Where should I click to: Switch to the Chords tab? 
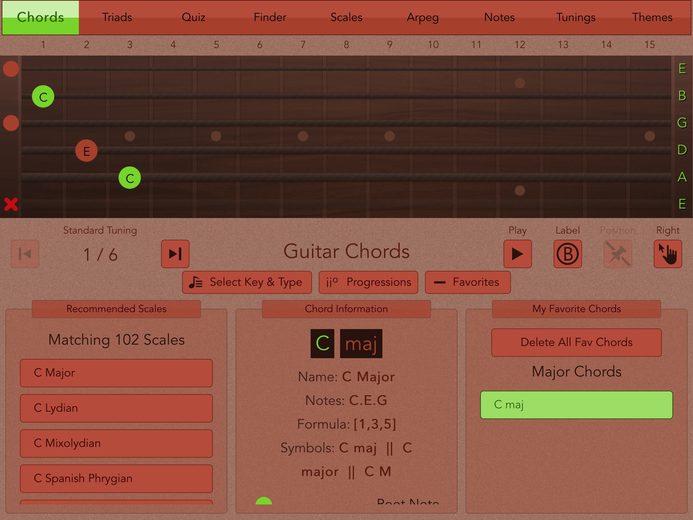40,17
